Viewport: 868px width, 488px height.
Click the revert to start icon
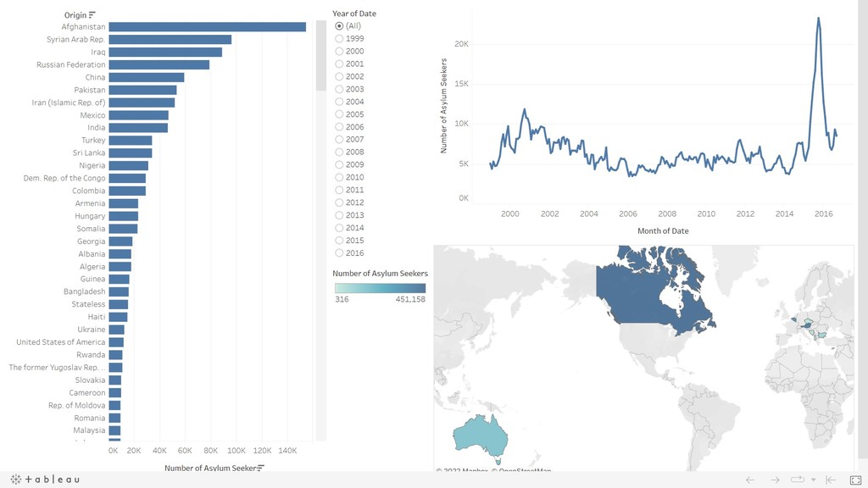click(x=831, y=480)
